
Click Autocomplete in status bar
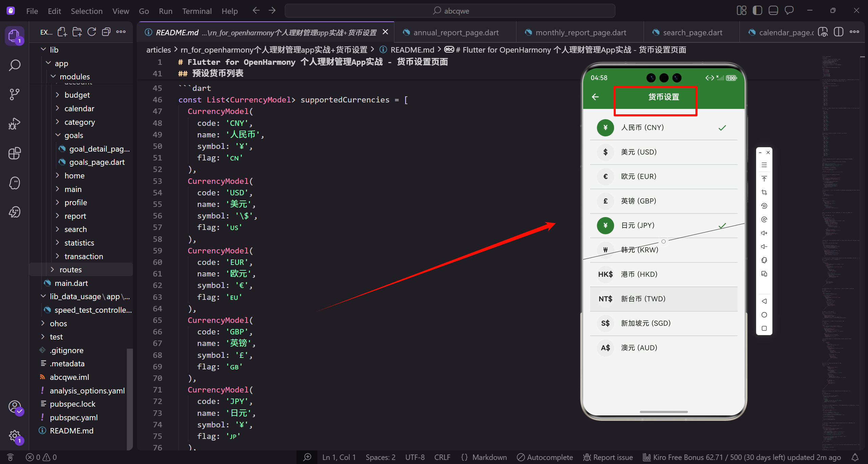click(x=545, y=457)
